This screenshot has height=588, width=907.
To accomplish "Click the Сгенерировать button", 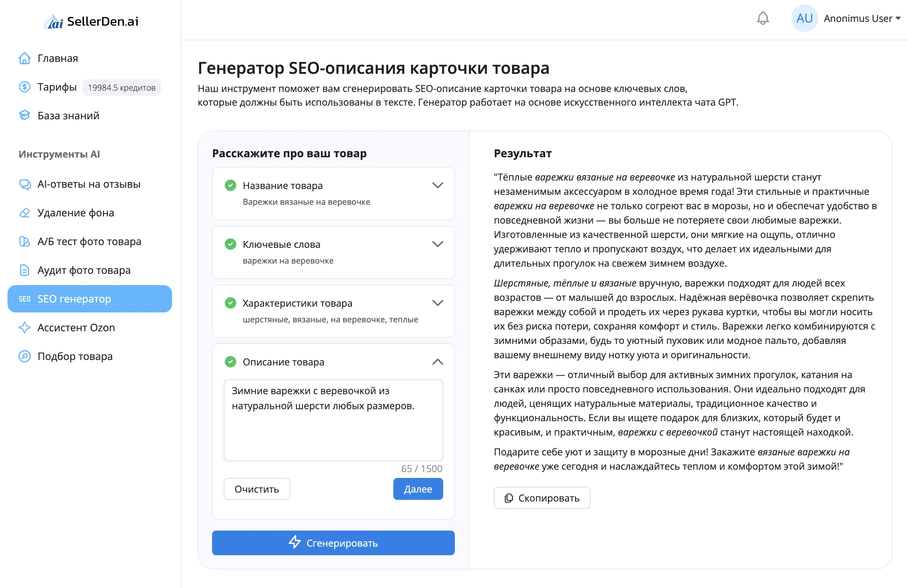I will [x=333, y=543].
